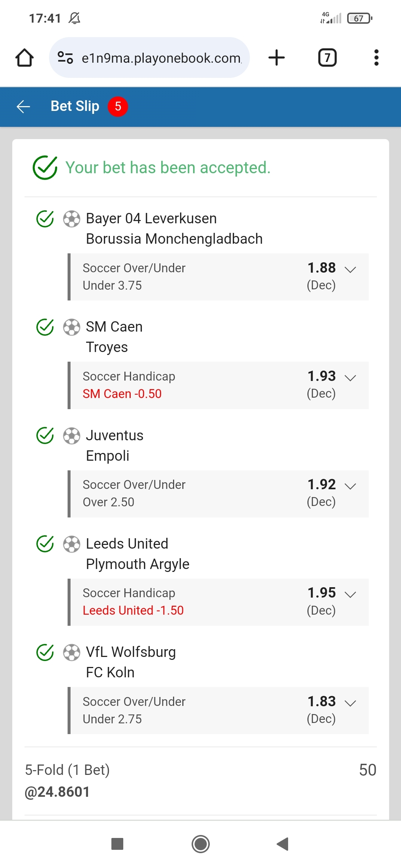401x868 pixels.
Task: Expand the 1.88 odds dropdown chevron
Action: [x=350, y=269]
